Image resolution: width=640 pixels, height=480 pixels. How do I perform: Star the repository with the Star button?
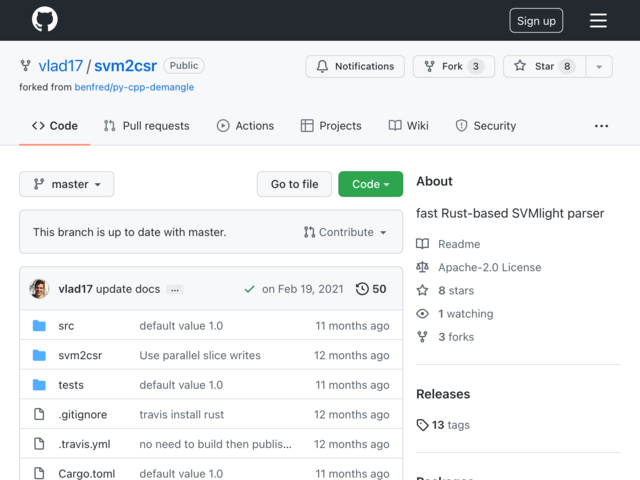(x=544, y=66)
